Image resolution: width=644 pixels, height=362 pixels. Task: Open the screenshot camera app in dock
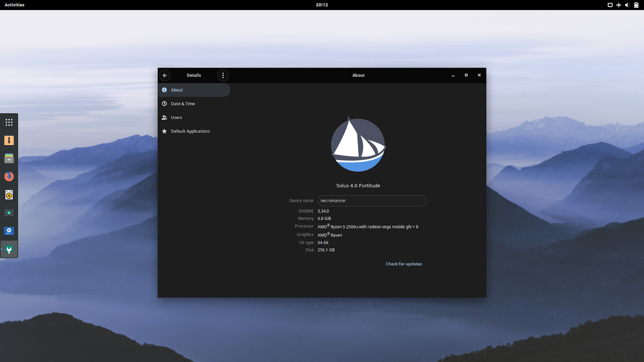9,213
